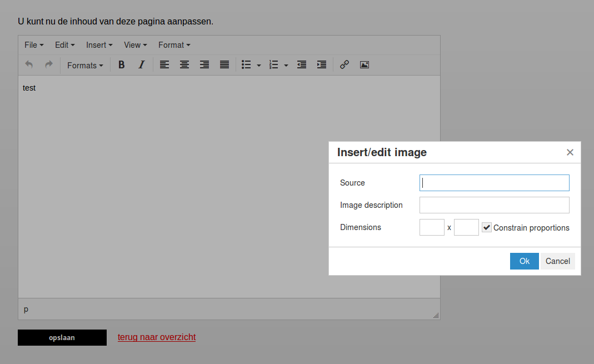Screen dimensions: 594x364
Task: Undo the last edit with the undo arrow
Action: coord(29,65)
